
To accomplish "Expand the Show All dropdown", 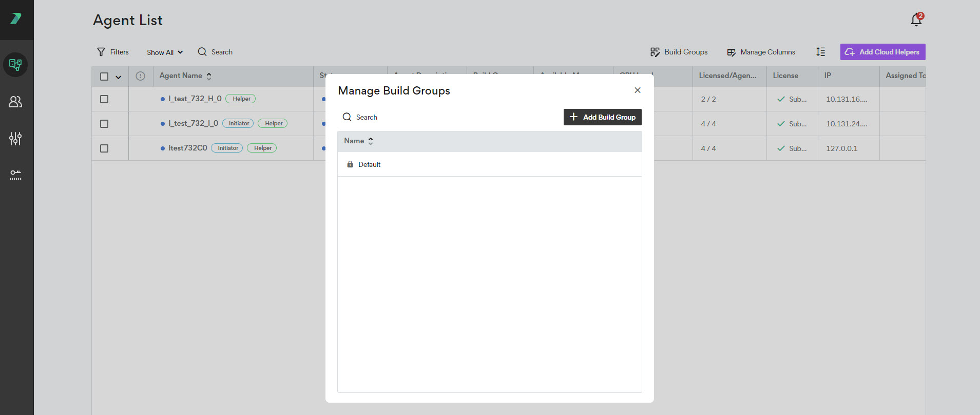I will click(164, 52).
